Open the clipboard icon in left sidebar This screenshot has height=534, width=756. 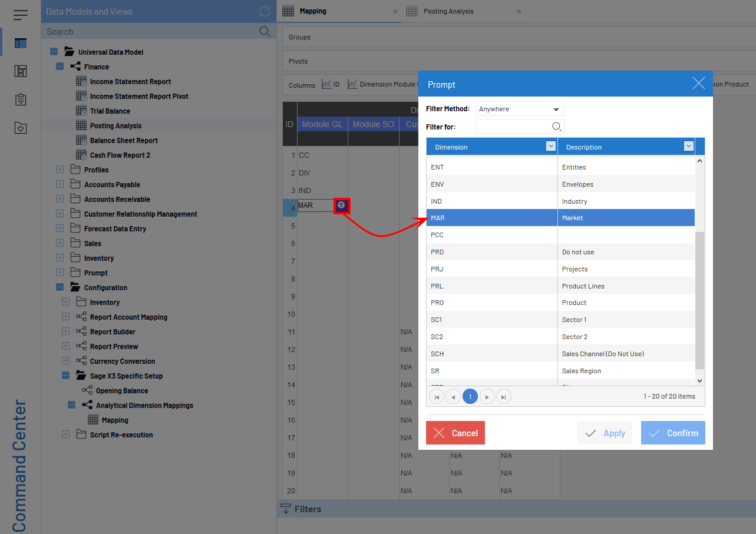click(21, 99)
